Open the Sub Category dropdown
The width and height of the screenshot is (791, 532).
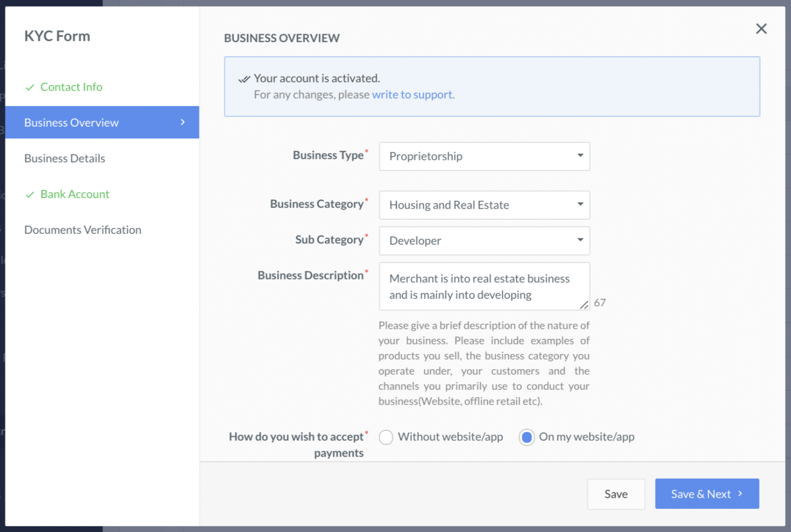(x=484, y=241)
